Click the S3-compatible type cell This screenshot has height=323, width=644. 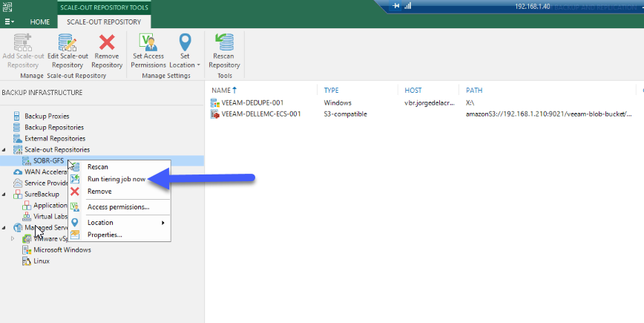(x=346, y=114)
